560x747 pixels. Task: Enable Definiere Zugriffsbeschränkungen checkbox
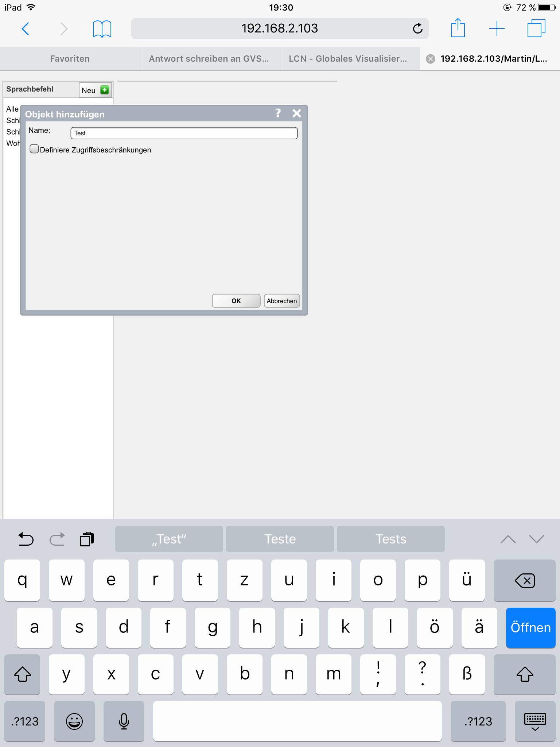coord(34,149)
